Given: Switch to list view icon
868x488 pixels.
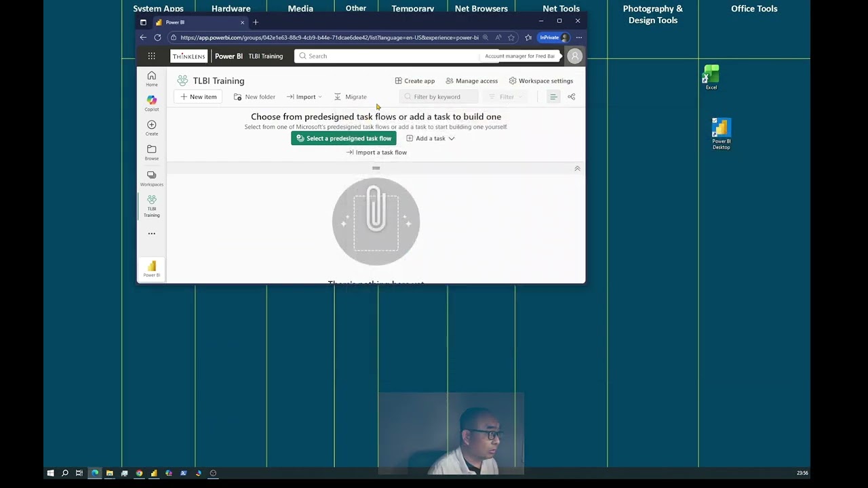Looking at the screenshot, I should [x=553, y=97].
